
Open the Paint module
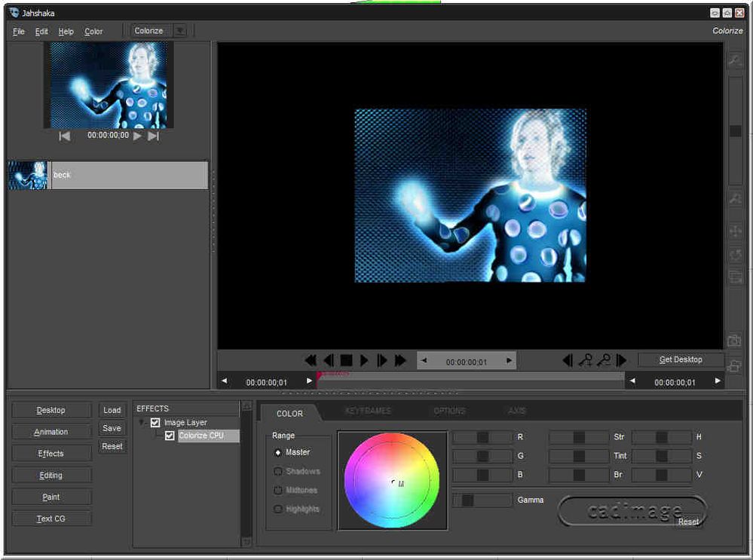point(51,497)
